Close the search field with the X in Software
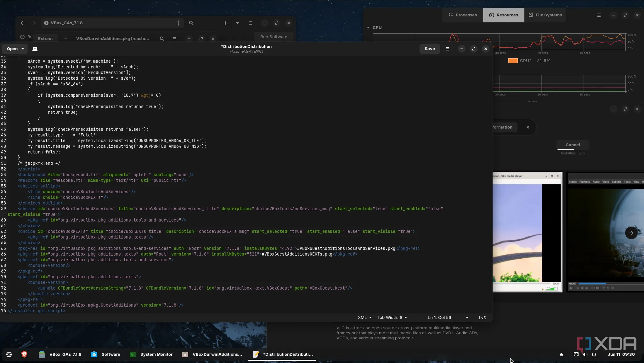This screenshot has height=363, width=644. tap(528, 127)
